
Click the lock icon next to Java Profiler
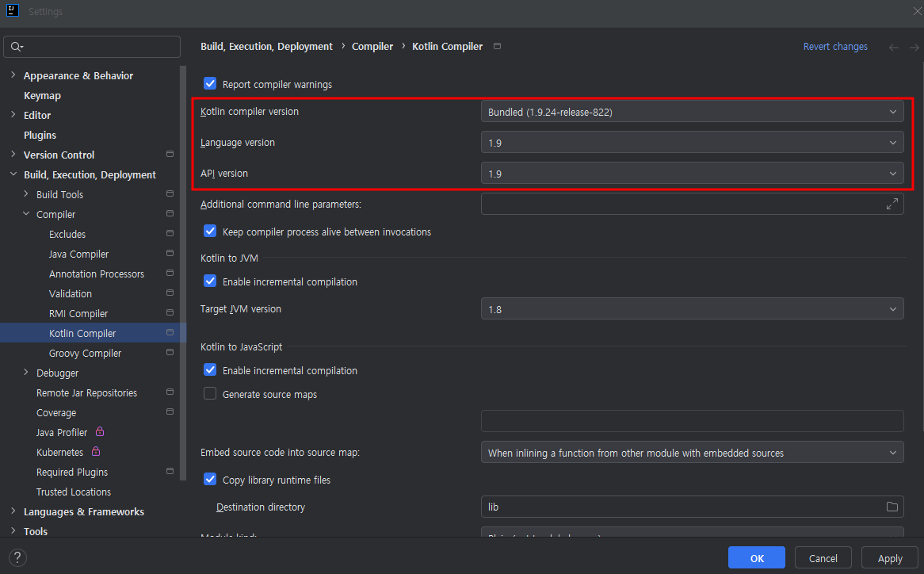[x=100, y=431]
